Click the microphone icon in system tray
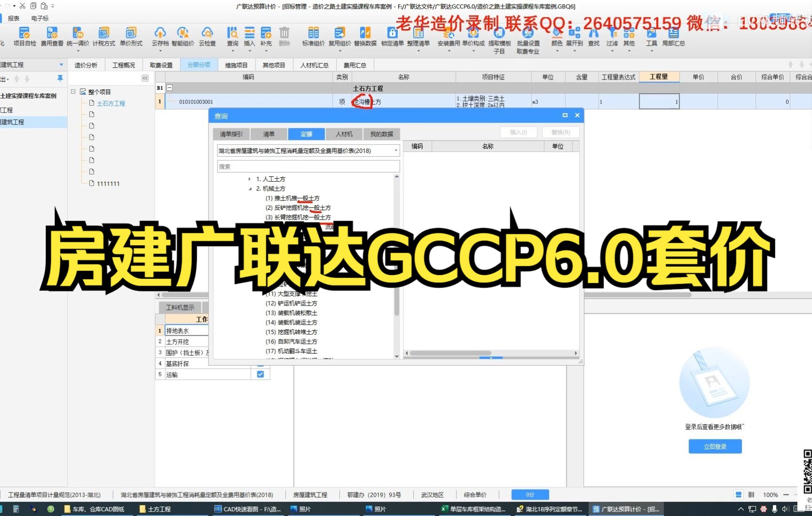The image size is (812, 516). click(774, 509)
